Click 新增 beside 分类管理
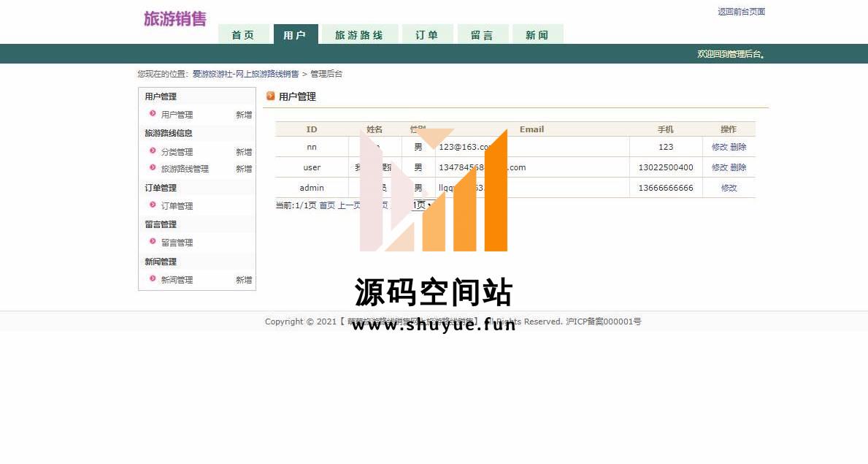This screenshot has width=868, height=464. (x=244, y=152)
